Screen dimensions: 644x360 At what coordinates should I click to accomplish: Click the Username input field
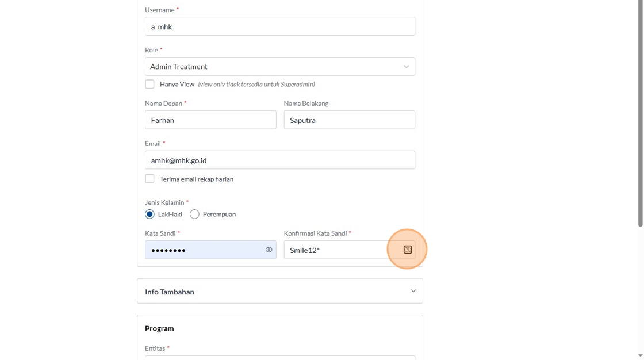pyautogui.click(x=279, y=26)
